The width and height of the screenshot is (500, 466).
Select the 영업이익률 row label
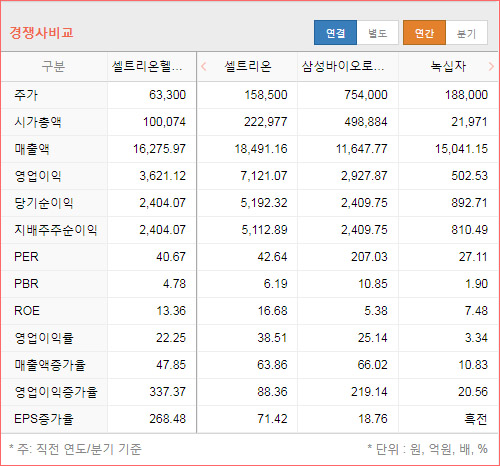tap(44, 338)
